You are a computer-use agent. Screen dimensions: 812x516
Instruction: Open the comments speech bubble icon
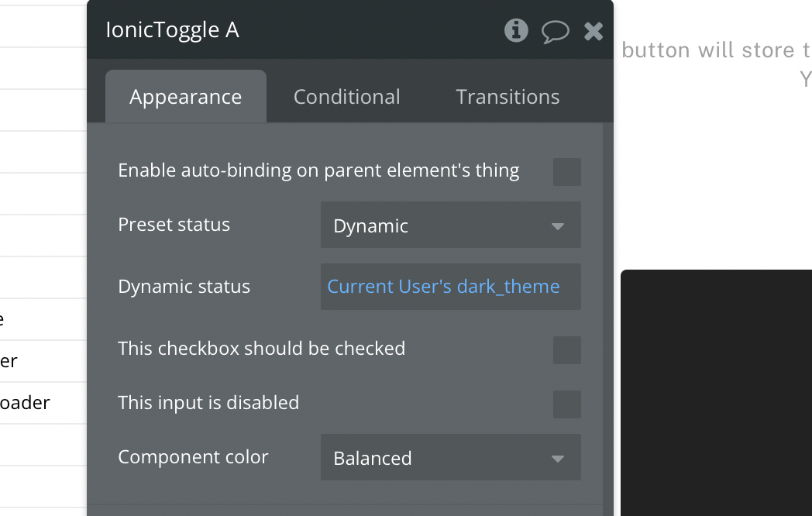[555, 32]
